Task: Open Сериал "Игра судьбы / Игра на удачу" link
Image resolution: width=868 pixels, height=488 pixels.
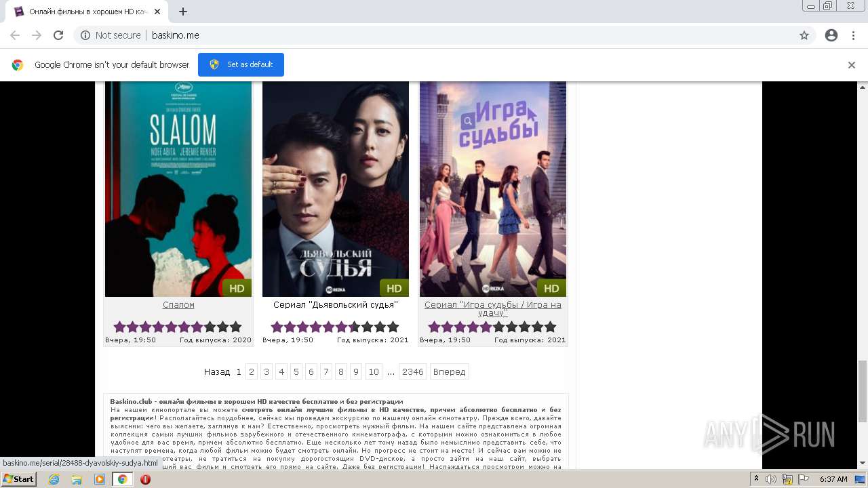Action: [493, 308]
